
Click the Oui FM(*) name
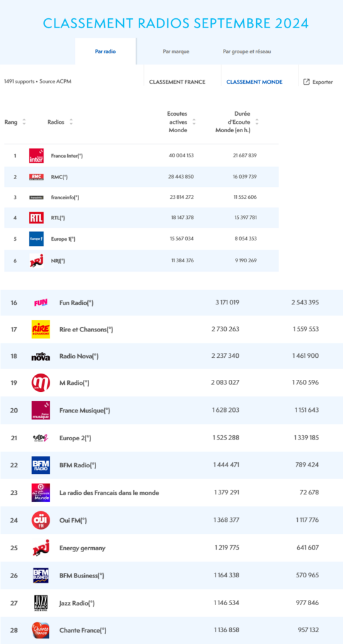[x=73, y=520]
